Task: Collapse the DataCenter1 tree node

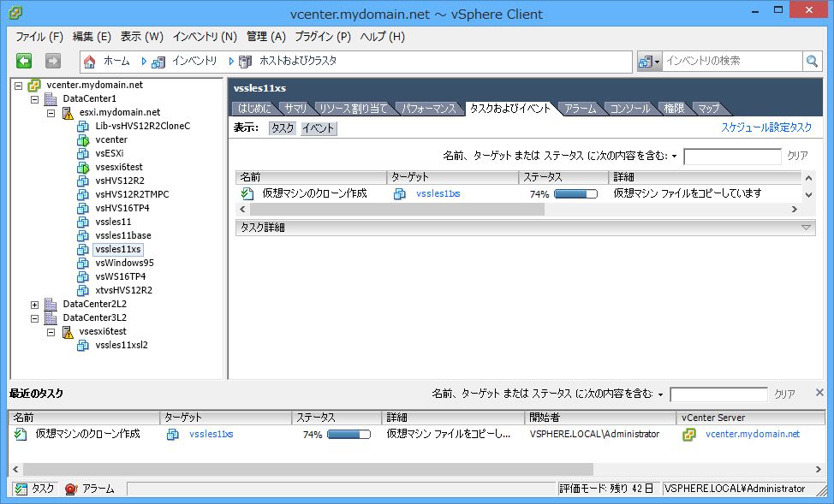Action: [34, 99]
